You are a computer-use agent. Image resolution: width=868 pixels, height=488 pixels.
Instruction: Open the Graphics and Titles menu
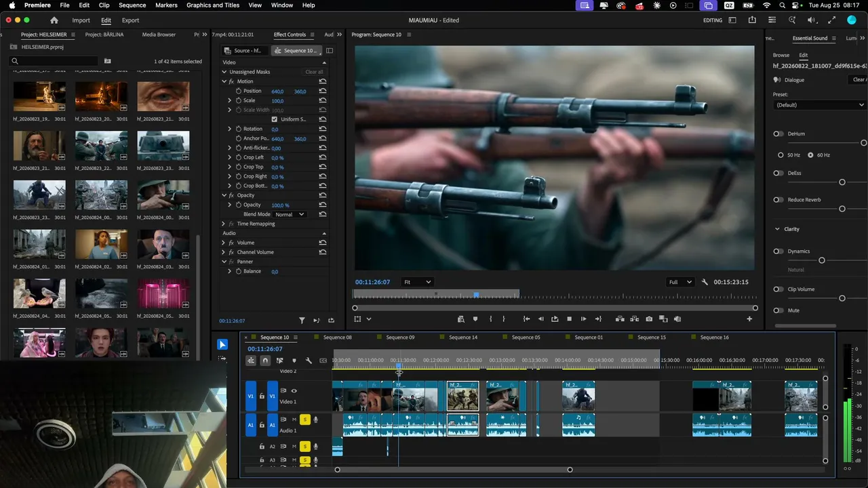point(213,5)
